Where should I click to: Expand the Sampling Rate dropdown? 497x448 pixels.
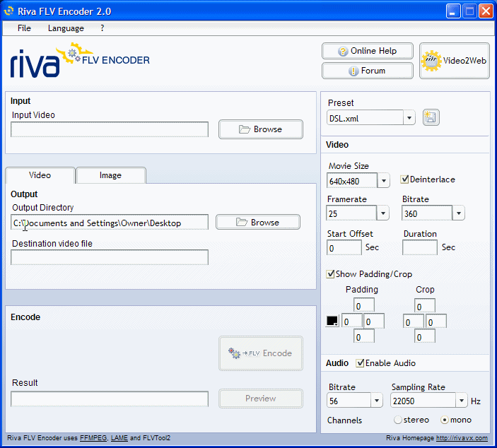pos(462,400)
